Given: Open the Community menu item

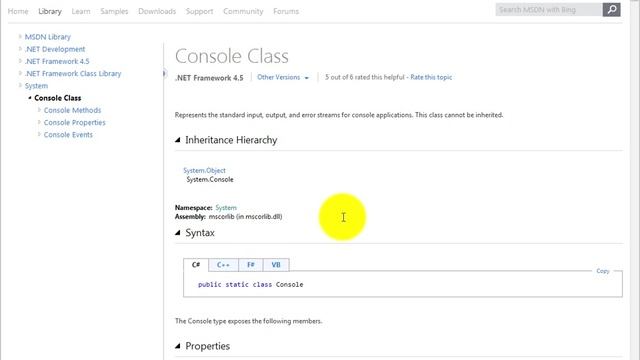Looking at the screenshot, I should (x=243, y=11).
